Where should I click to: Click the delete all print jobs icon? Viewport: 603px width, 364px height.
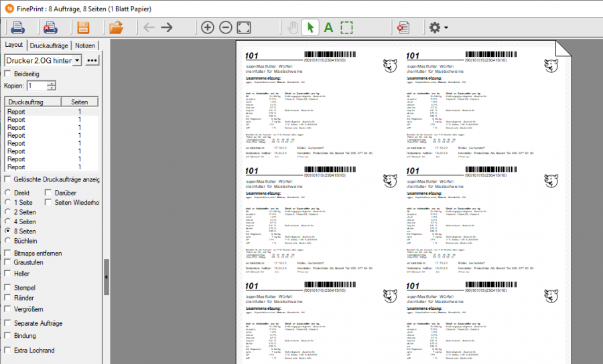pos(50,27)
